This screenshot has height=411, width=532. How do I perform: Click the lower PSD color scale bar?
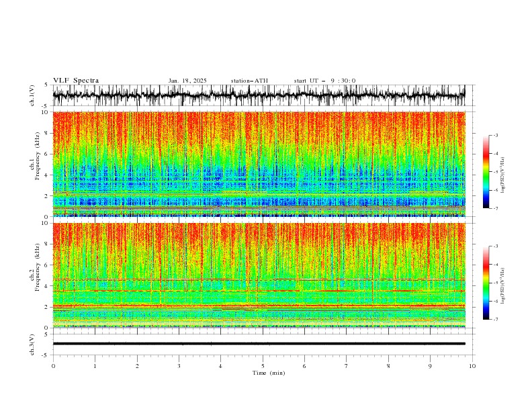[486, 283]
